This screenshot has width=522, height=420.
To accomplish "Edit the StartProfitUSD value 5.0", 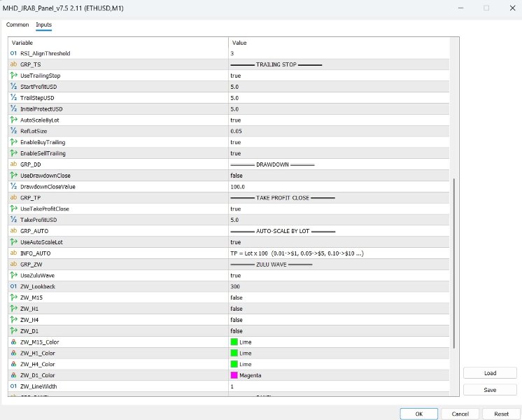I will click(x=339, y=87).
